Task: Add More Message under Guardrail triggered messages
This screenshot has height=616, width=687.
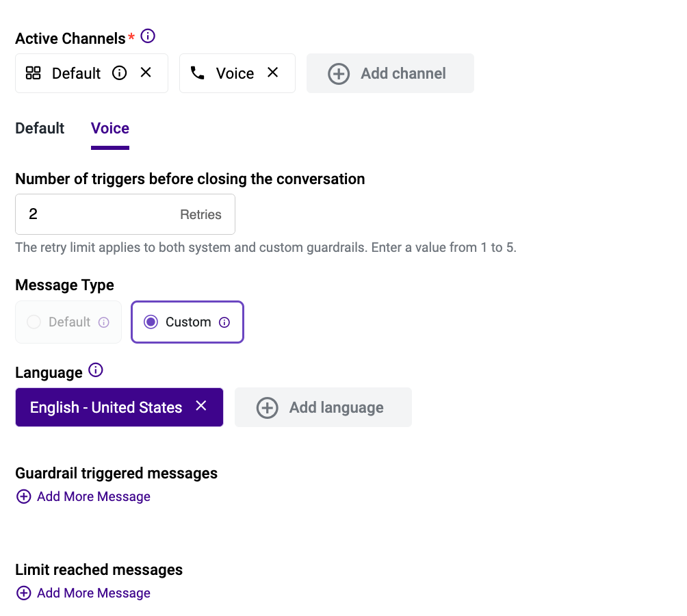Action: (83, 496)
